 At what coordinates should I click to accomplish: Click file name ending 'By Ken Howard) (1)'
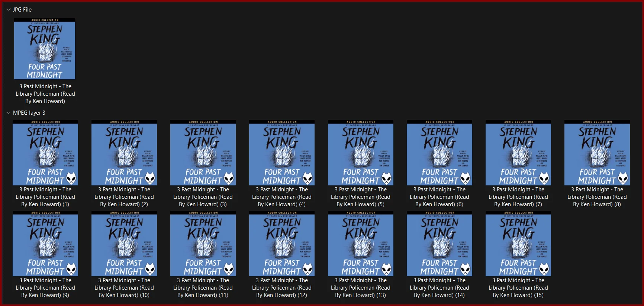click(x=45, y=197)
